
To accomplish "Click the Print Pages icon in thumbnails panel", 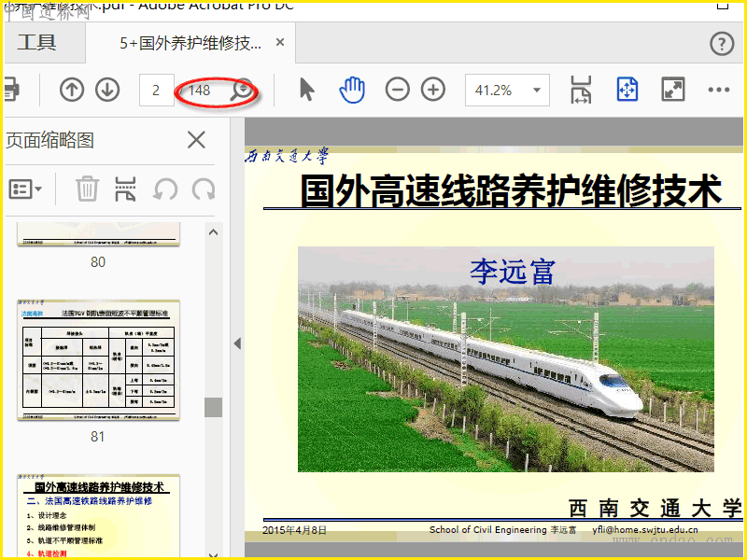I will pyautogui.click(x=126, y=189).
